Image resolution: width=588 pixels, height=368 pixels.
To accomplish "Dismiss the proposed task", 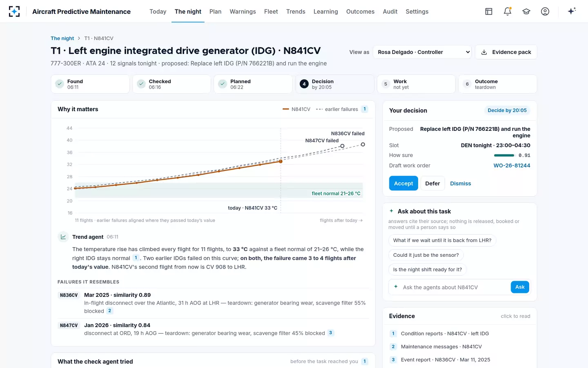I will click(x=460, y=184).
